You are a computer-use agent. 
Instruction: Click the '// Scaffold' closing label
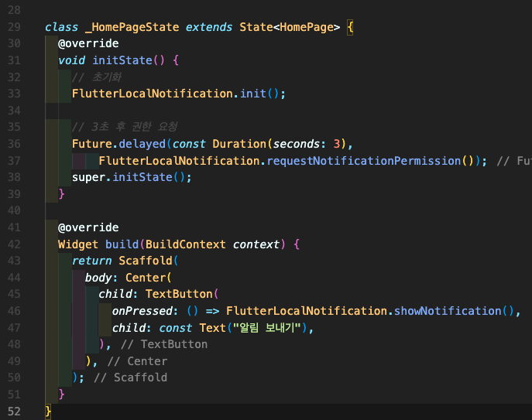130,377
